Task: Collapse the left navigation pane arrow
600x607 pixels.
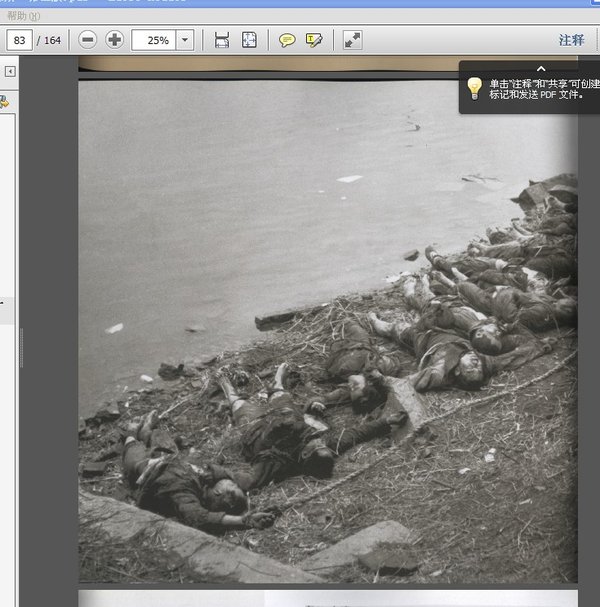Action: pyautogui.click(x=10, y=71)
